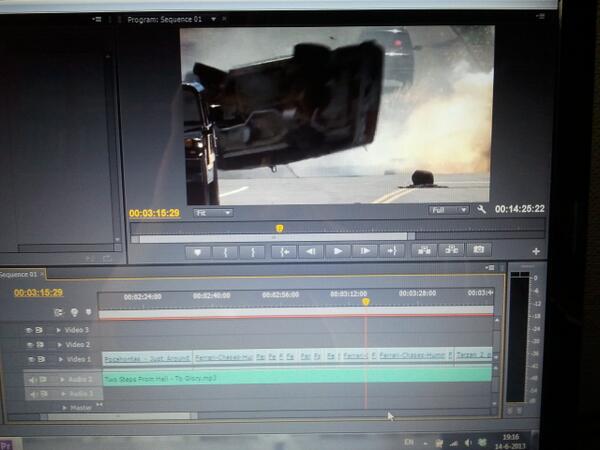Click the Program monitor current timecode 00:03:15:29
The height and width of the screenshot is (450, 600).
[x=154, y=213]
